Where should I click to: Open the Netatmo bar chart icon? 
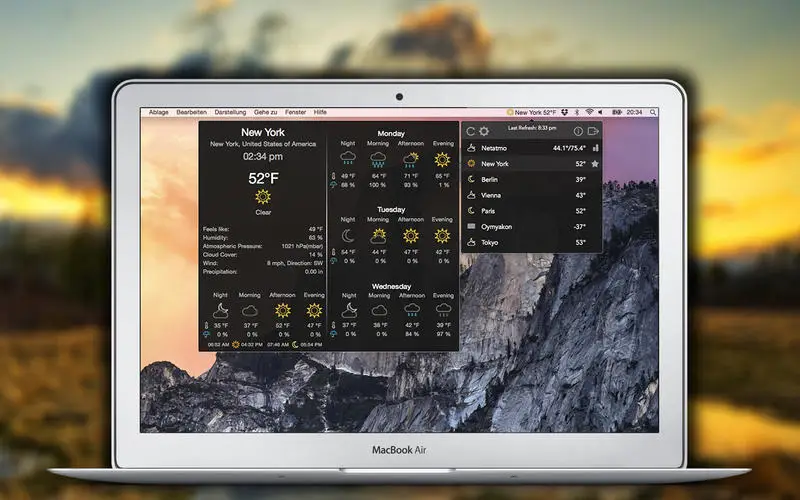point(595,148)
